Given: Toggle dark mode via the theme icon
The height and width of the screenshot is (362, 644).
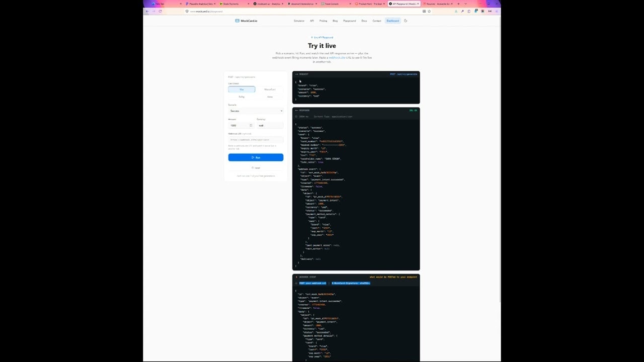Looking at the screenshot, I should coord(406,21).
